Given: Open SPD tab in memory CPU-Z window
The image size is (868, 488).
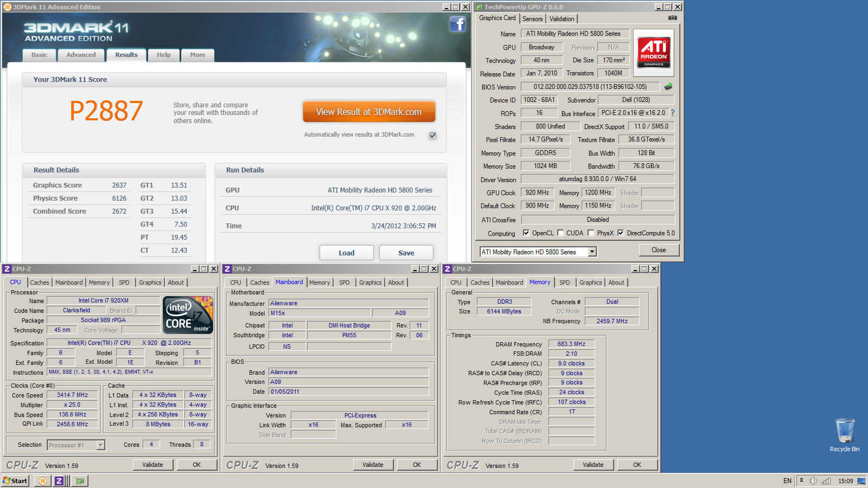Looking at the screenshot, I should [565, 282].
